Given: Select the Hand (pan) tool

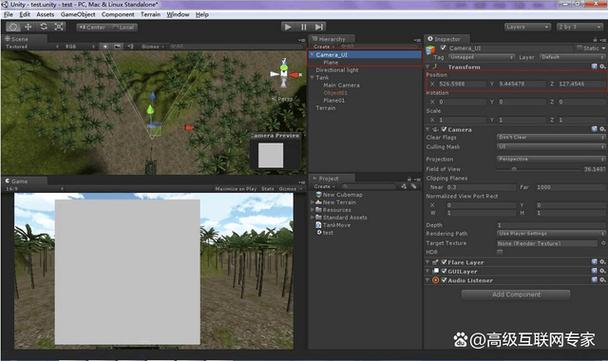Looking at the screenshot, I should 13,27.
